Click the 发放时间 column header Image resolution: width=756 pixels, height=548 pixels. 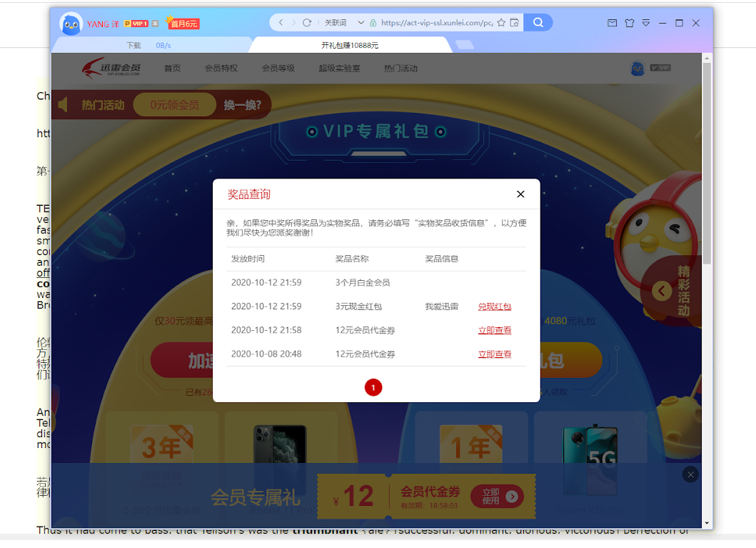coord(248,259)
